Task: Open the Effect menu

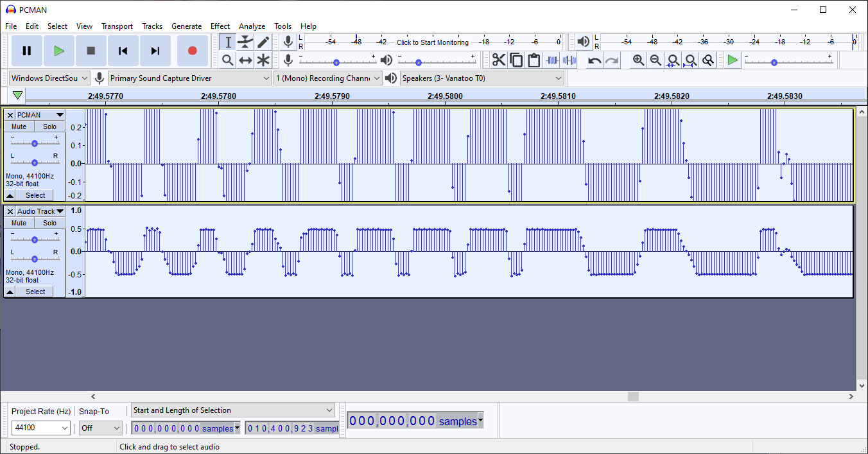Action: [x=220, y=26]
